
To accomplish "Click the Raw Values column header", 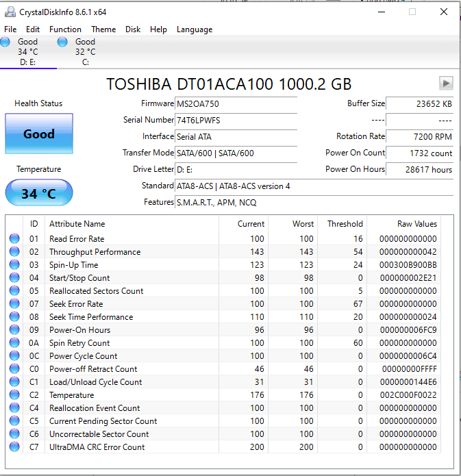I will coord(416,224).
